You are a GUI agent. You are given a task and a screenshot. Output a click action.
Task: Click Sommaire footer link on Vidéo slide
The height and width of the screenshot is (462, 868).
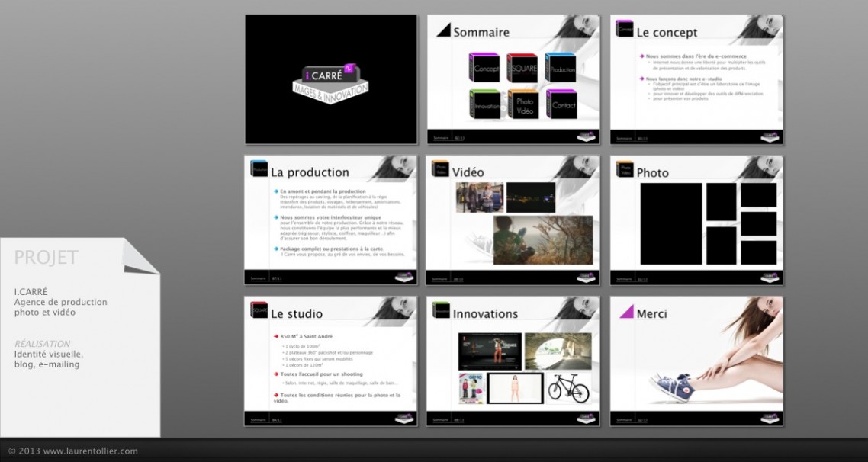440,279
